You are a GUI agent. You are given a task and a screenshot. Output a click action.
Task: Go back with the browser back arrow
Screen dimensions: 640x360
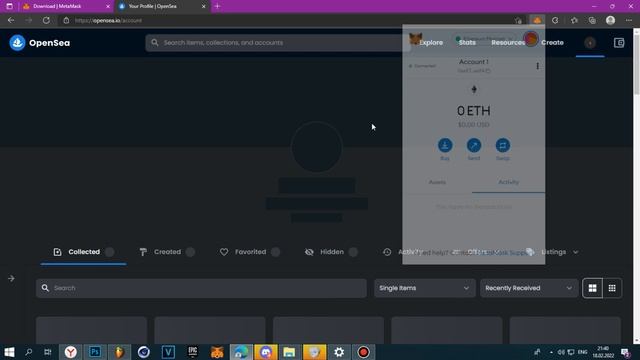(11, 20)
